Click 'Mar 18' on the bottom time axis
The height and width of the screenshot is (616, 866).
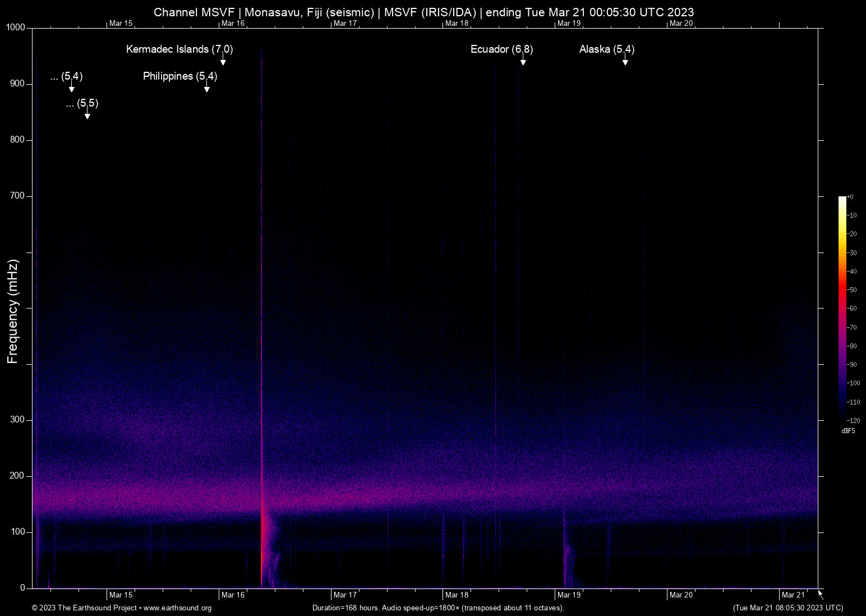tap(457, 595)
